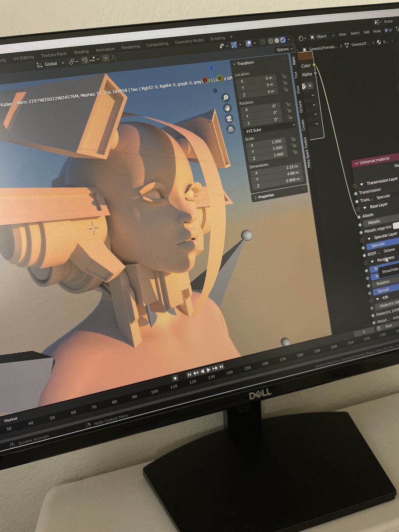Add a workspace with the plus icon
Viewport: 399px width, 532px height.
tap(231, 36)
